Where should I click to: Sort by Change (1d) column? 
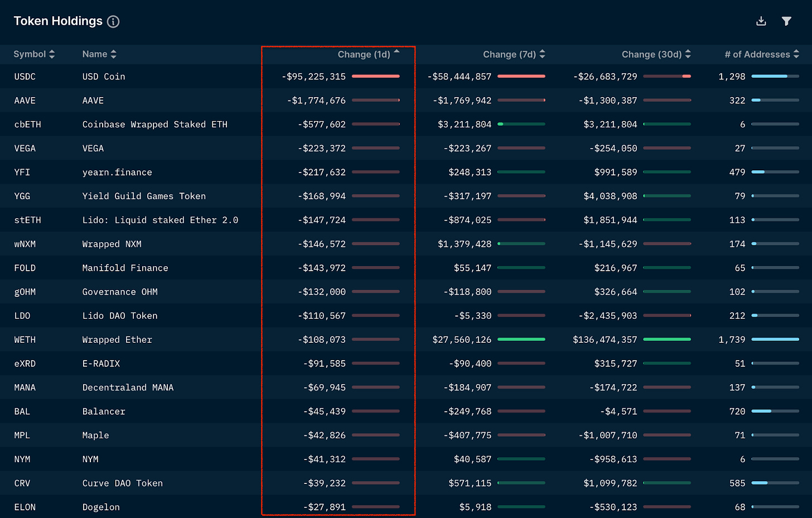click(x=369, y=54)
